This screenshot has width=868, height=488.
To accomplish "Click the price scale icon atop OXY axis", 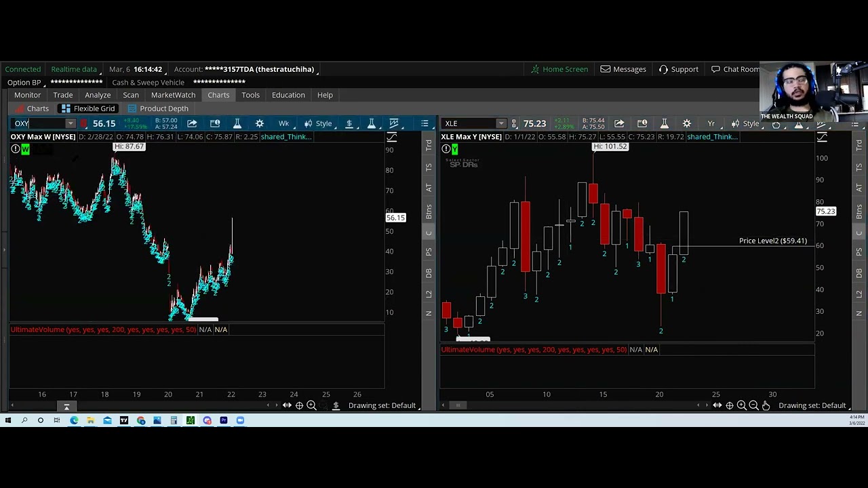I will point(391,138).
